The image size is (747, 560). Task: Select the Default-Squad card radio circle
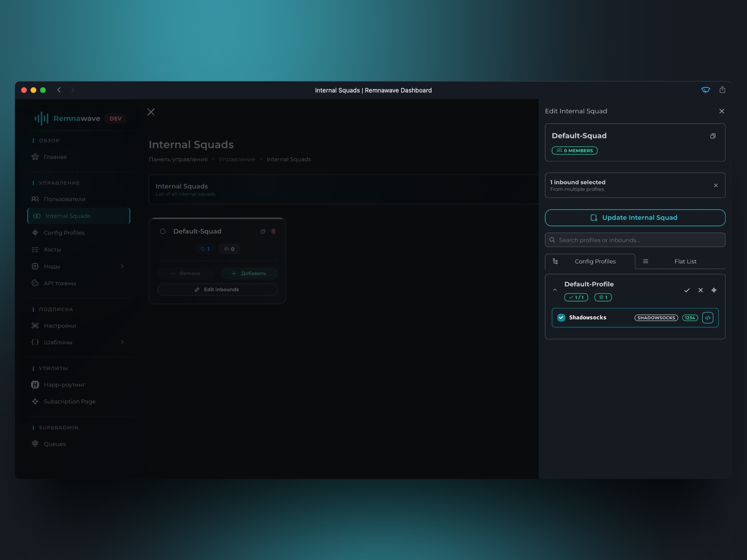(x=163, y=231)
